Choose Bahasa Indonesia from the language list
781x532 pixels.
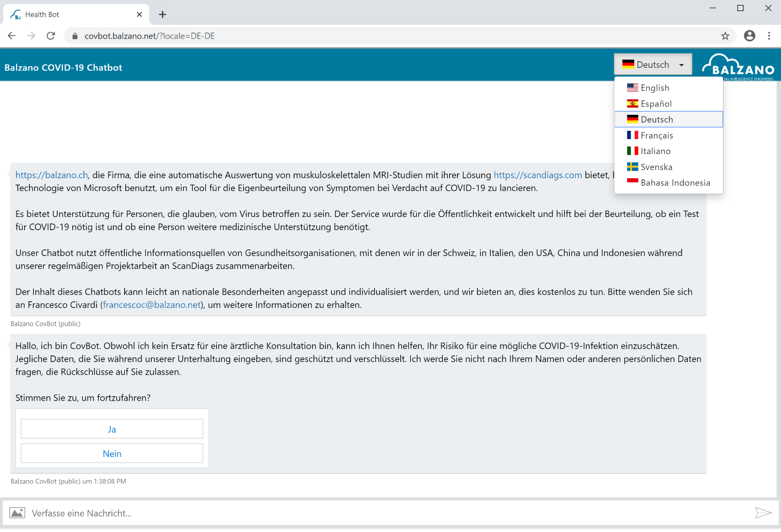point(668,183)
